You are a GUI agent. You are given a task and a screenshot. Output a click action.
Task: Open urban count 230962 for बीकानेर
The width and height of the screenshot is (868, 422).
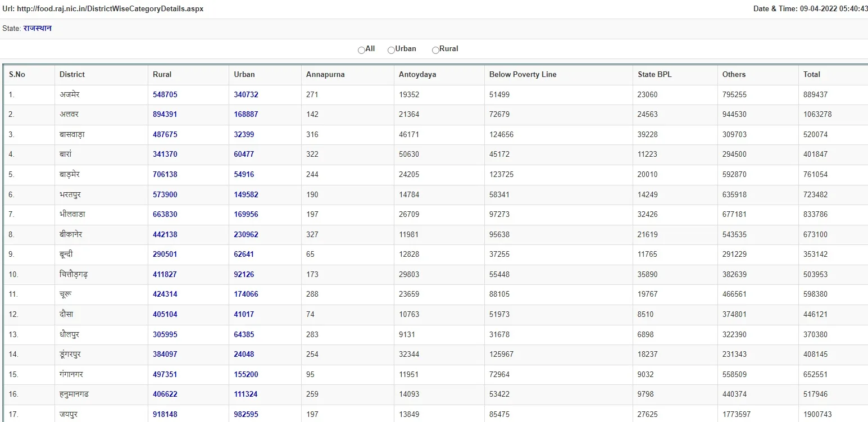tap(246, 235)
